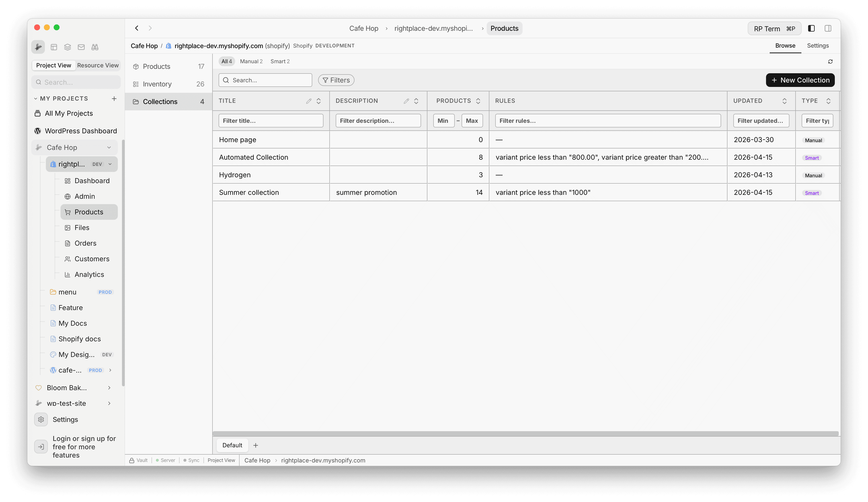Switch to Resource View
The image size is (868, 502).
pyautogui.click(x=98, y=65)
